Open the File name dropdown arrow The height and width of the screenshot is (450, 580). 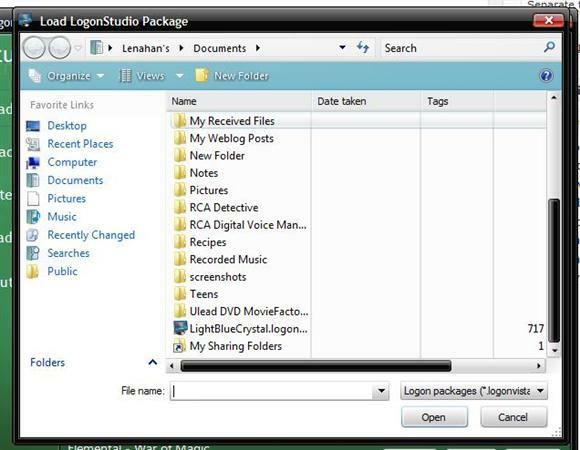point(381,391)
